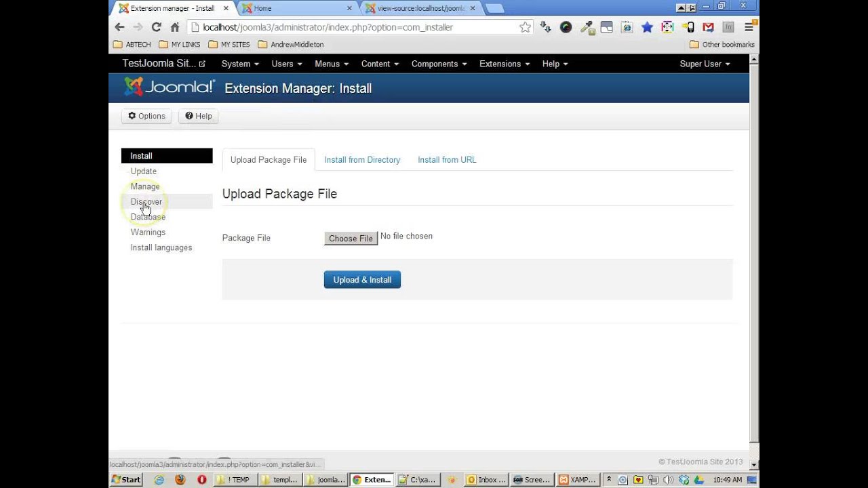
Task: Open the MY LINKS bookmarks folder
Action: coord(179,44)
